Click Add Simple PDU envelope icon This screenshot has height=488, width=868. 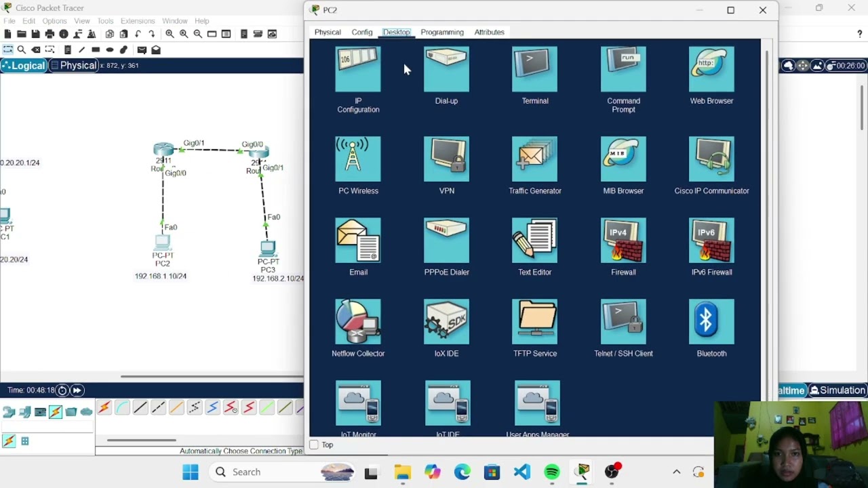141,49
